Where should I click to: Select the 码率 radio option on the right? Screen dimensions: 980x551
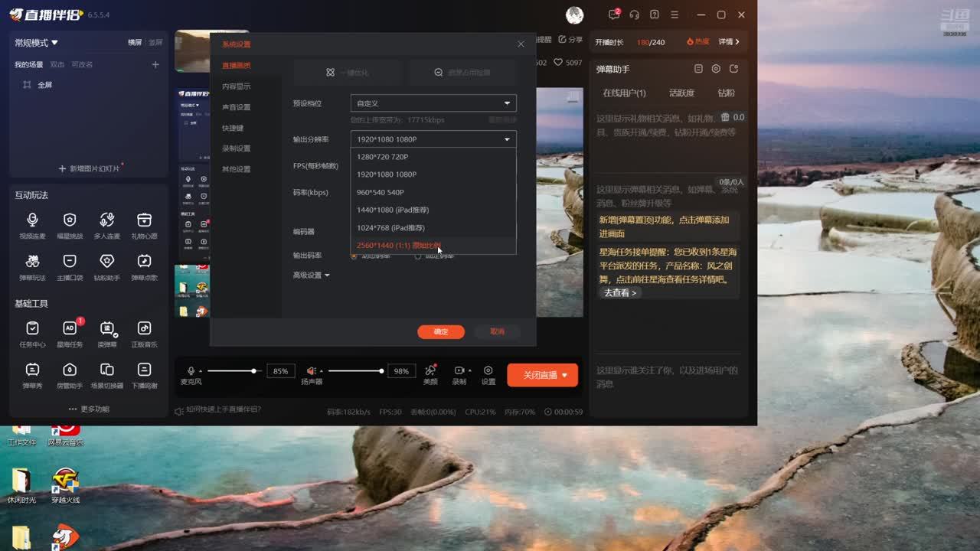click(x=417, y=256)
